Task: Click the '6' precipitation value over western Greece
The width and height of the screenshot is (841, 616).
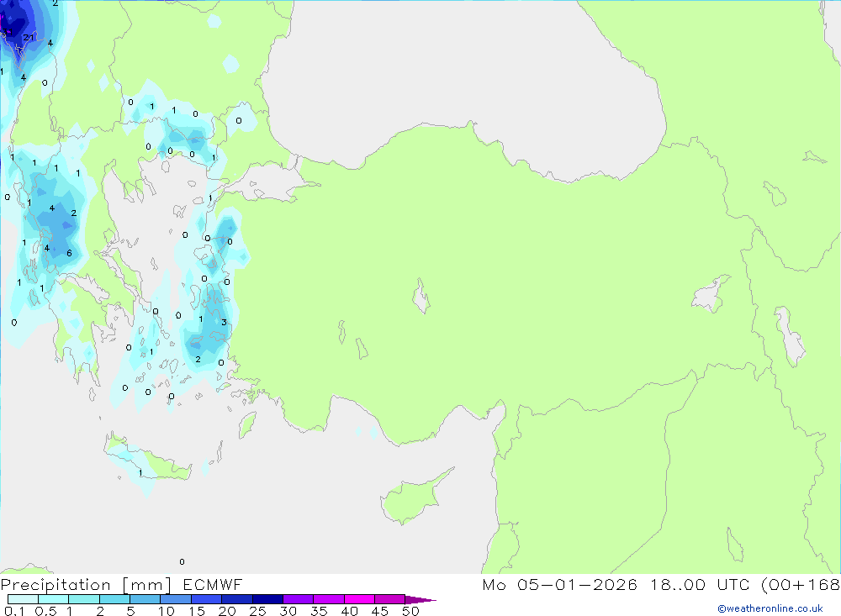Action: click(x=69, y=253)
